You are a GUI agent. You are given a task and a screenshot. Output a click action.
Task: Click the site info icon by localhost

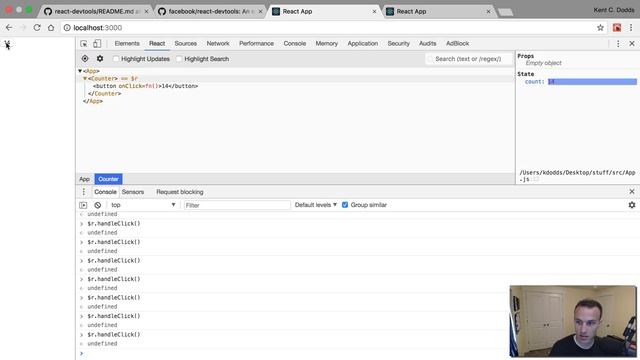pos(67,28)
